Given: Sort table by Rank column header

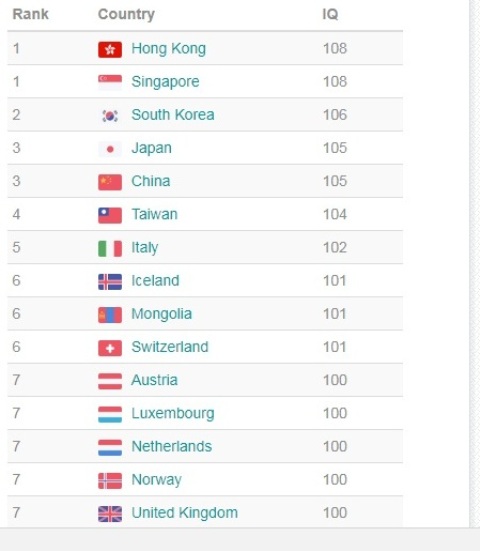Looking at the screenshot, I should click(x=31, y=14).
